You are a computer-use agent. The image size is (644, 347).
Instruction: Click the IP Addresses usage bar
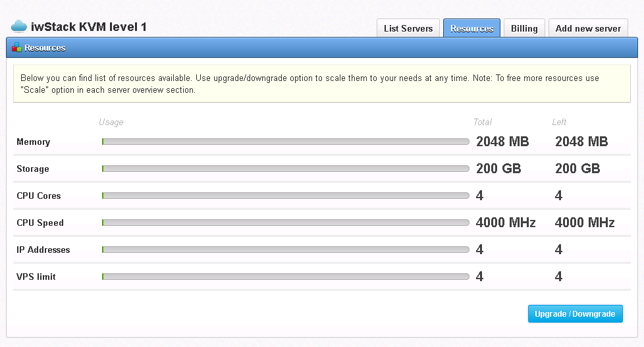coord(285,250)
